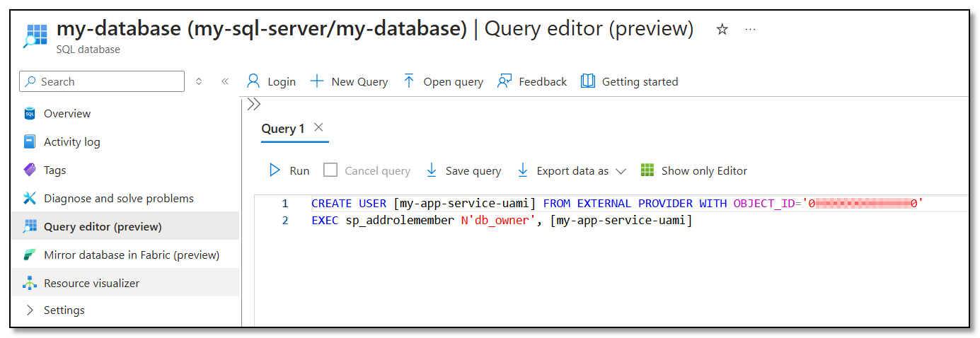Focus the sidebar Search input field
980x338 pixels.
pos(102,81)
